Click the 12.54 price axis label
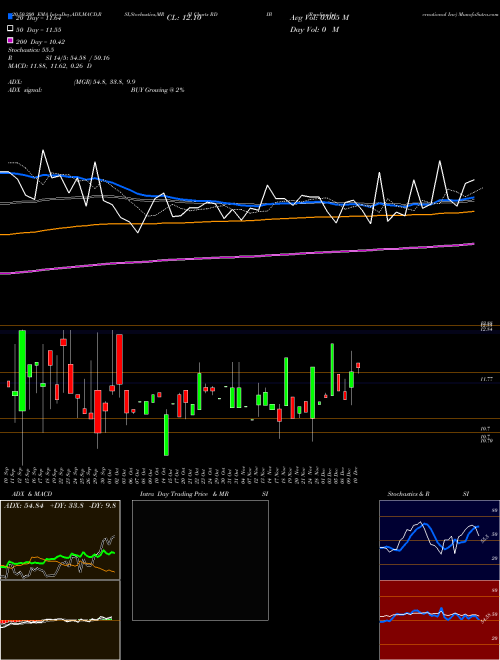The height and width of the screenshot is (660, 500). point(486,330)
